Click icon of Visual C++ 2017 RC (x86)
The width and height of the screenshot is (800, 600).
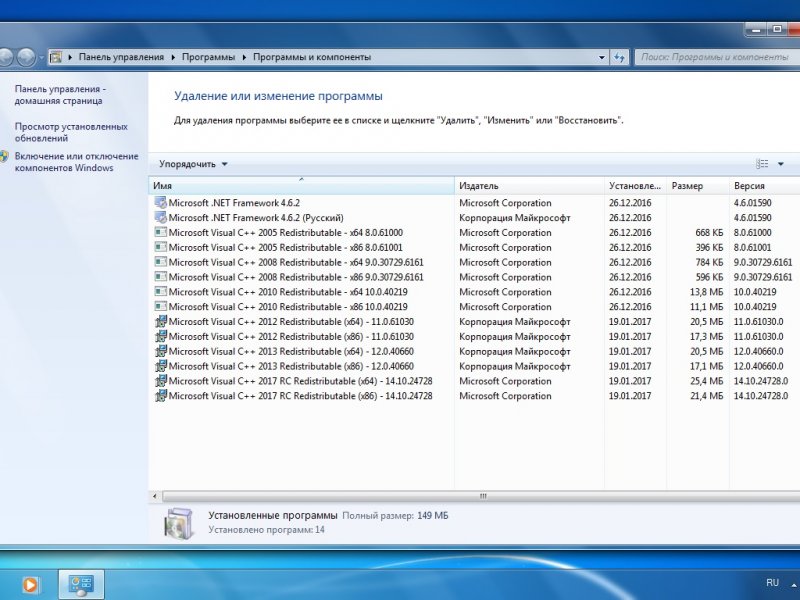pyautogui.click(x=160, y=395)
